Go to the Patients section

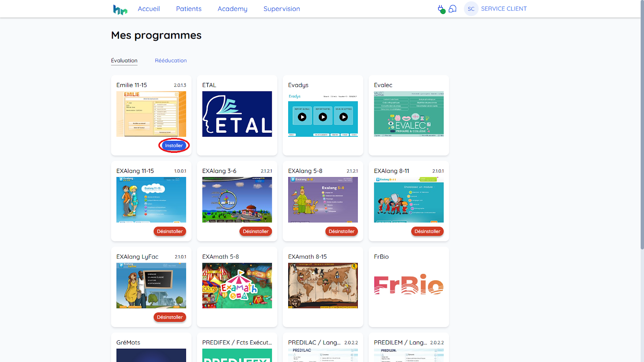189,9
